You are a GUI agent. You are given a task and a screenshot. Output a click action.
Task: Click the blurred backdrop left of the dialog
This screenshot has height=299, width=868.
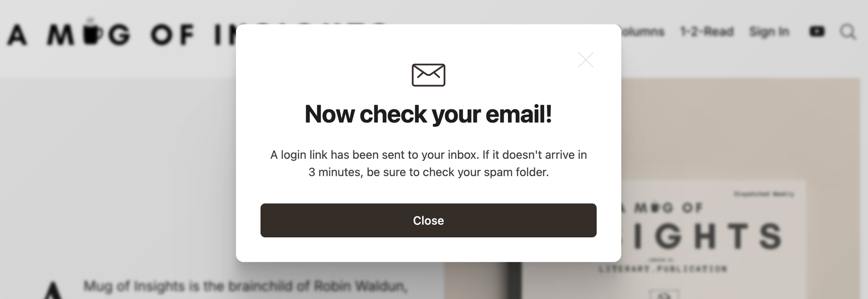[117, 174]
